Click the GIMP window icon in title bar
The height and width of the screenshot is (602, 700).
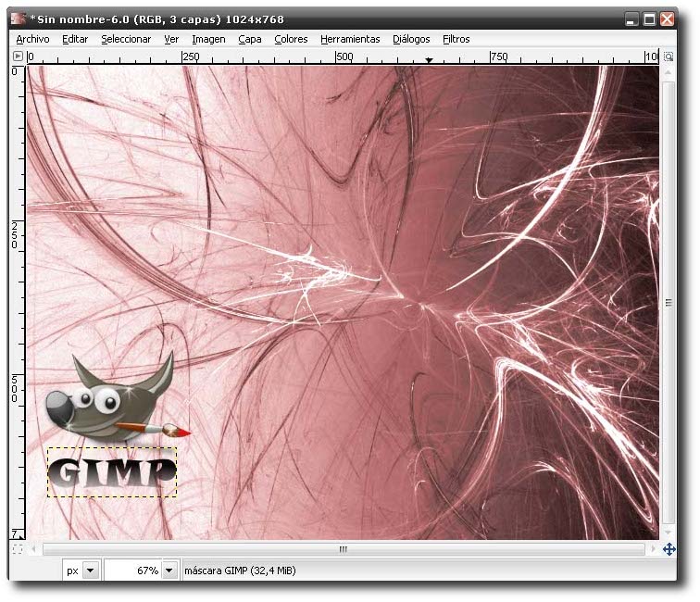click(x=18, y=19)
